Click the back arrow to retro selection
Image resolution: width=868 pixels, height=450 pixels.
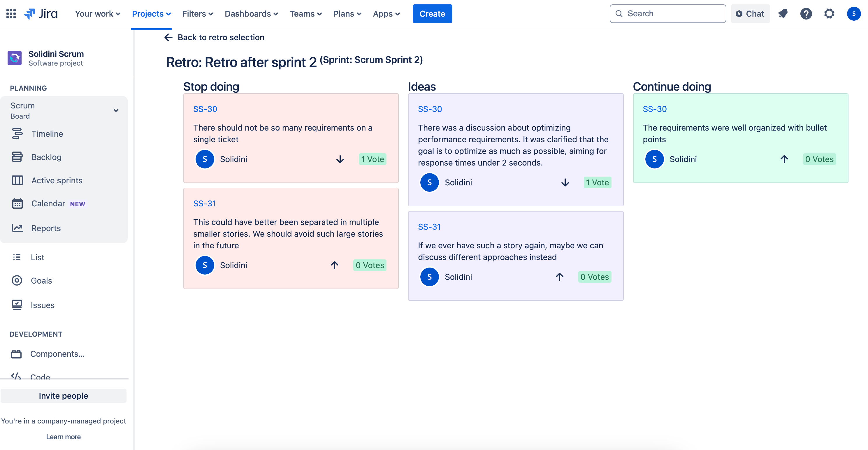(168, 37)
